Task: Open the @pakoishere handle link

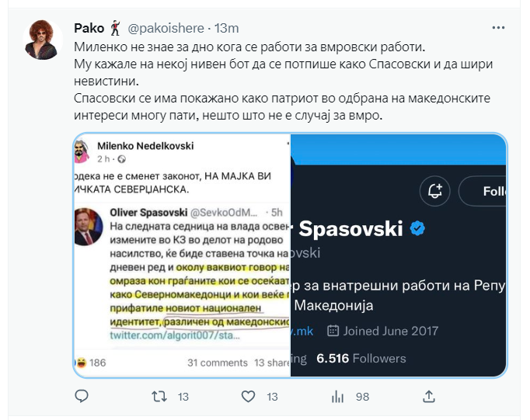Action: coord(166,28)
